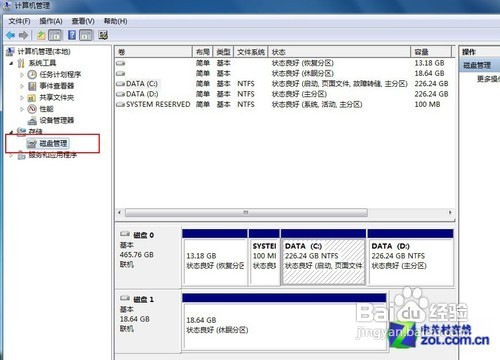Select 磁盘管理 in the storage tree
Viewport: 500px width, 360px height.
point(53,143)
